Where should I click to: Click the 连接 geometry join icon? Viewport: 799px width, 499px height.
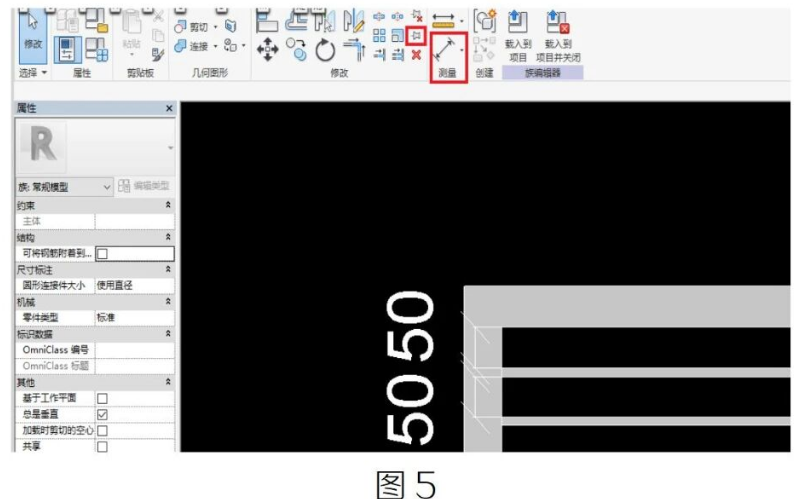point(180,46)
